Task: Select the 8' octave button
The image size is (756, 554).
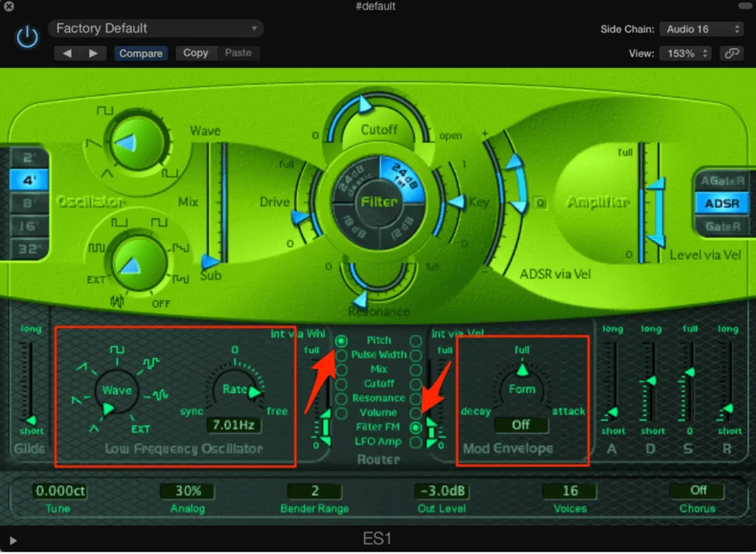Action: [x=29, y=203]
